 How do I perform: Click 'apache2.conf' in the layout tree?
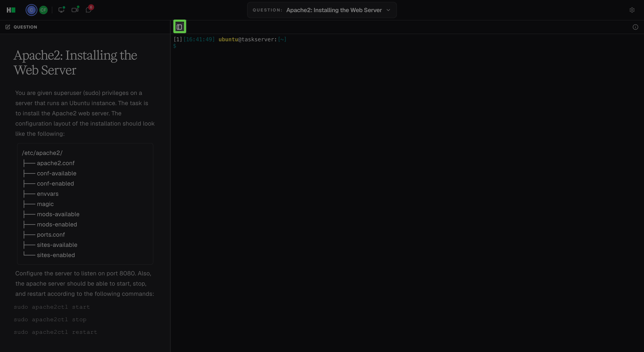click(56, 163)
